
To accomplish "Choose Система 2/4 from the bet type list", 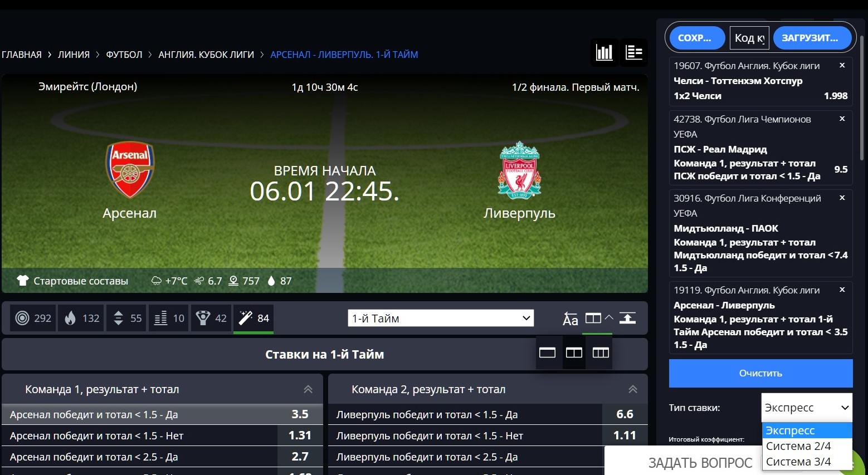I will pyautogui.click(x=807, y=446).
